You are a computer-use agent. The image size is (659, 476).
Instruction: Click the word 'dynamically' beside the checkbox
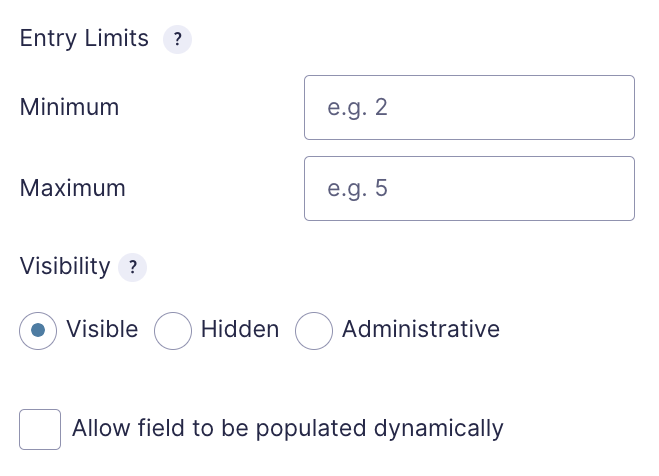click(438, 429)
